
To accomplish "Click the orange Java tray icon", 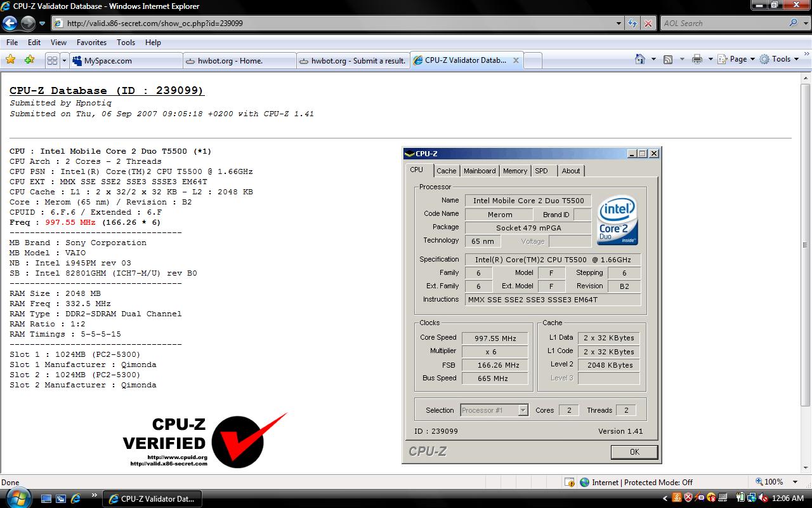I will (x=677, y=498).
